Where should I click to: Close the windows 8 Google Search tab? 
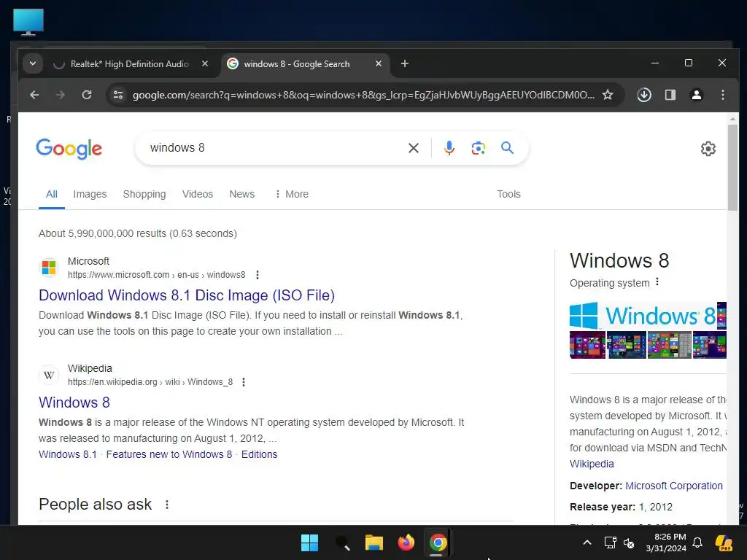[x=379, y=63]
